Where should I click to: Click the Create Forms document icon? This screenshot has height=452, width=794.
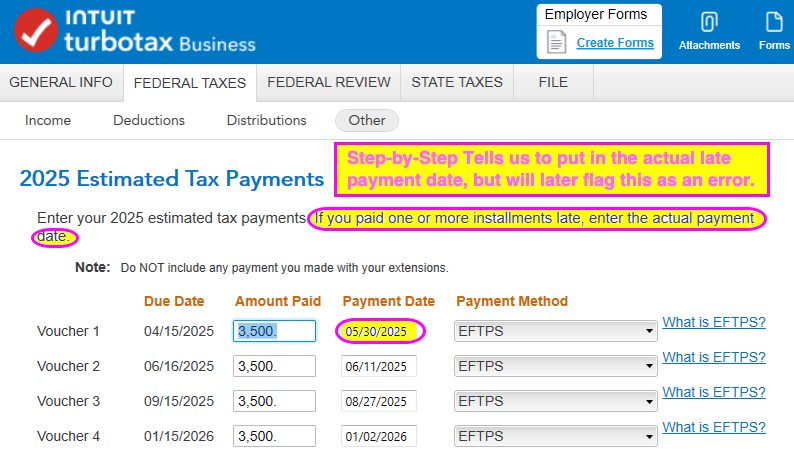click(556, 43)
